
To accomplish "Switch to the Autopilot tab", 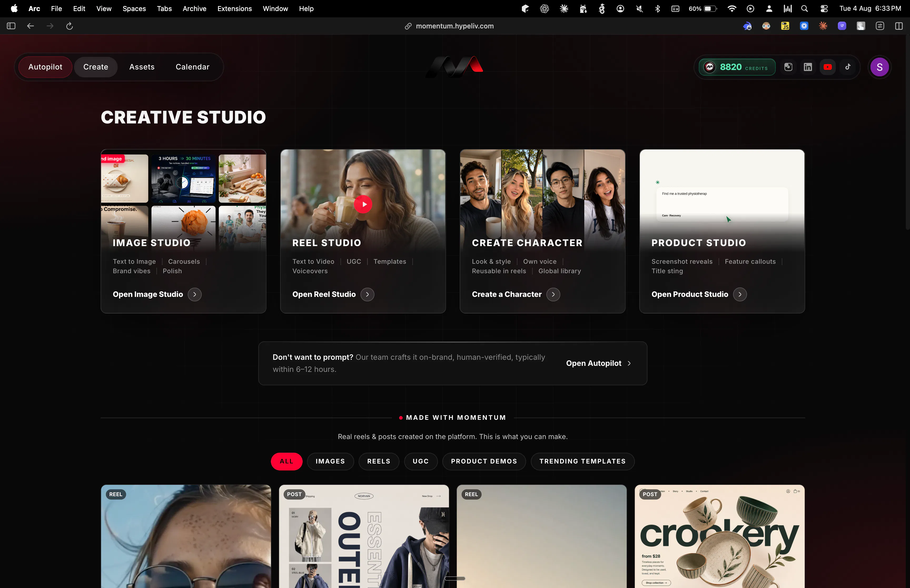I will point(45,67).
